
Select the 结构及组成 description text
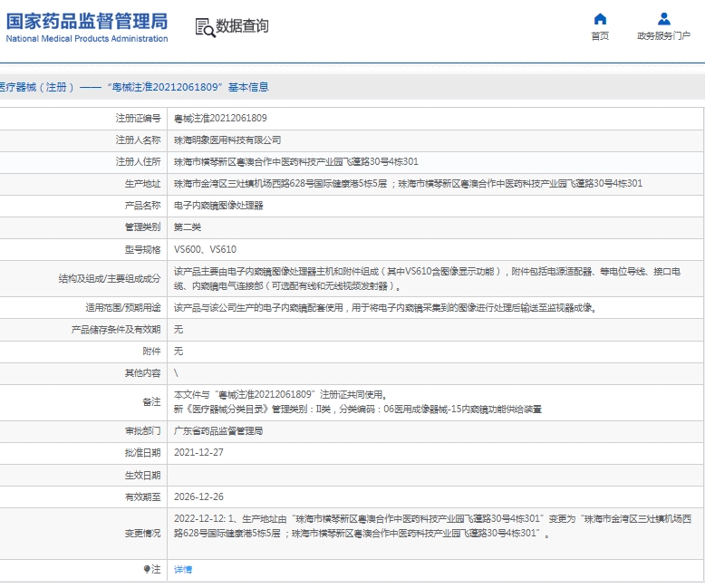[427, 279]
